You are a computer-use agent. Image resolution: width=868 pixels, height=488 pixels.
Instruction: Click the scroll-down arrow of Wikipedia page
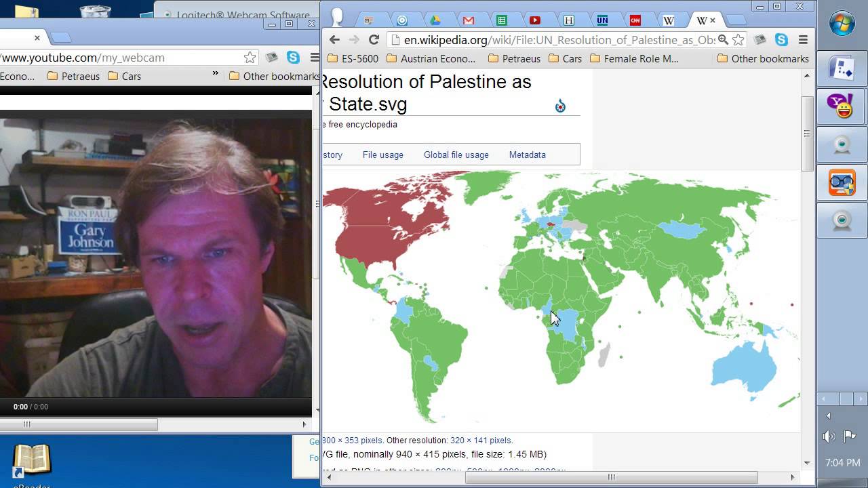click(x=807, y=463)
